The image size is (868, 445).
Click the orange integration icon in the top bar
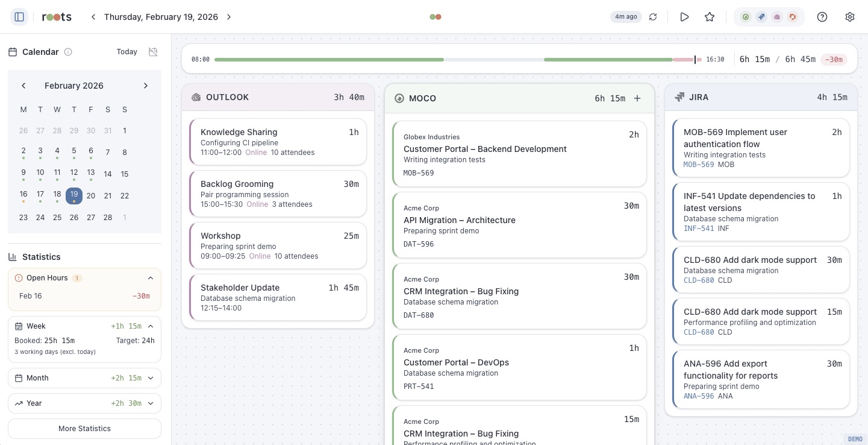793,17
